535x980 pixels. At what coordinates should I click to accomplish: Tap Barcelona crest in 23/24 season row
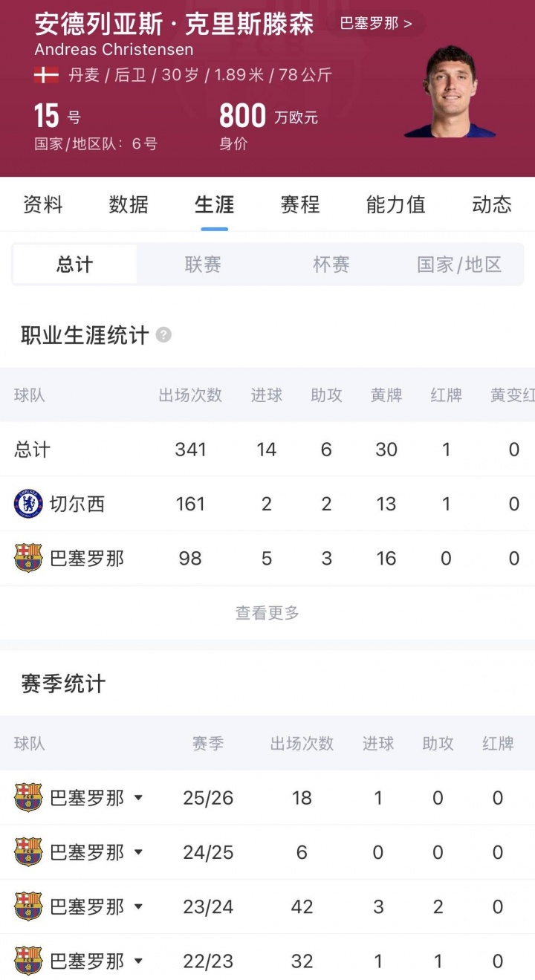(28, 906)
